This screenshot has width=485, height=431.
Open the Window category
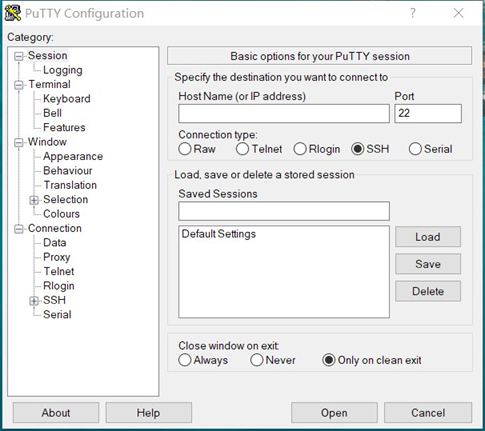pos(47,142)
